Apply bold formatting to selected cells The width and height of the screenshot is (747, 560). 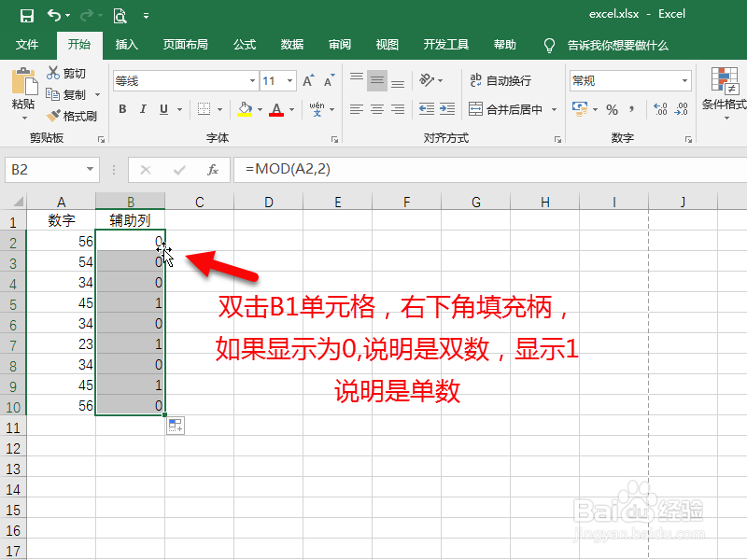point(121,109)
